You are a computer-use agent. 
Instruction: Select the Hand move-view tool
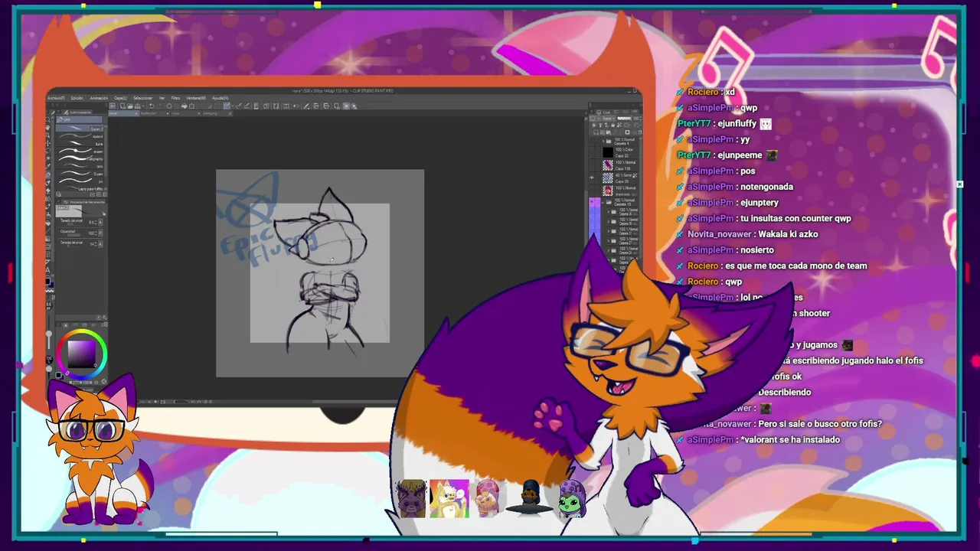click(48, 128)
